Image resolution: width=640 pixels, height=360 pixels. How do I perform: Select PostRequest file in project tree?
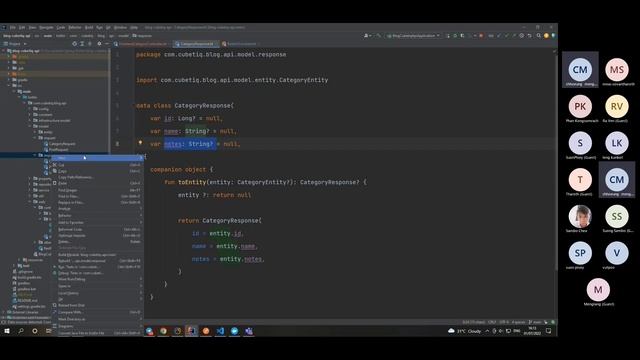tap(56, 149)
